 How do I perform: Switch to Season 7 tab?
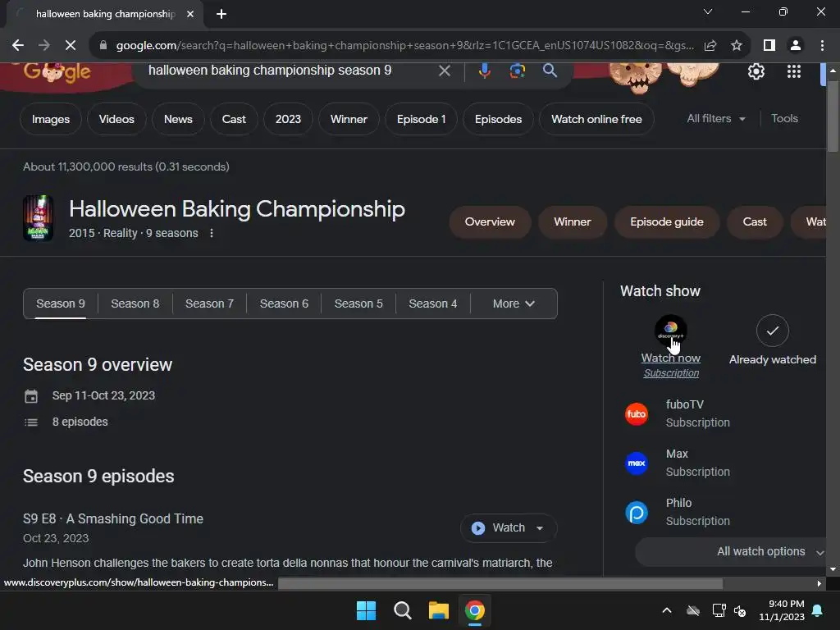209,304
